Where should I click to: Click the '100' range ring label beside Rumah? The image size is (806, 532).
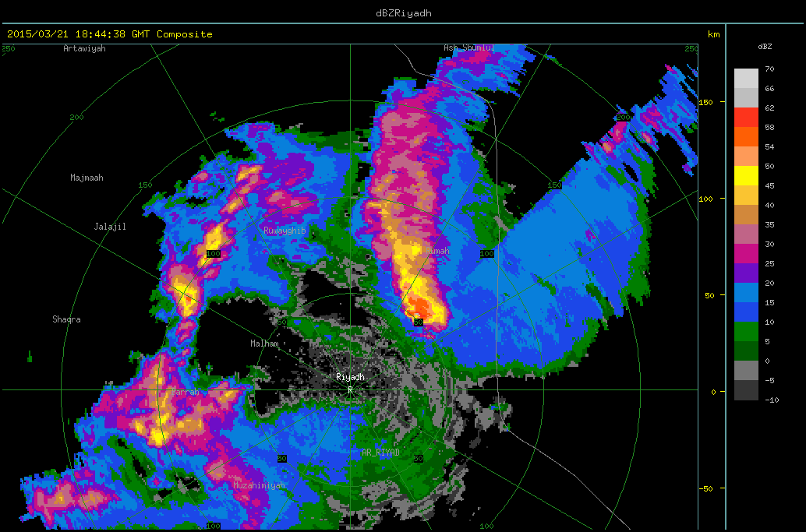pyautogui.click(x=486, y=254)
